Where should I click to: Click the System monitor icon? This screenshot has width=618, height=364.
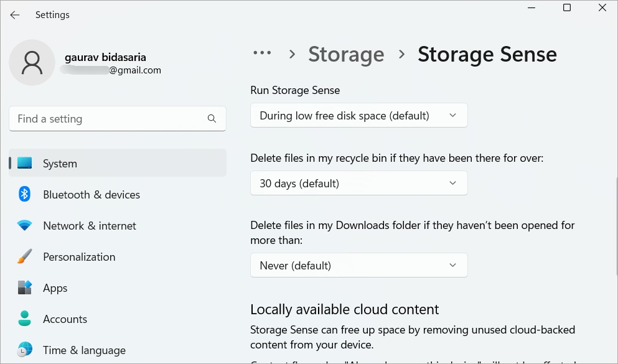25,164
